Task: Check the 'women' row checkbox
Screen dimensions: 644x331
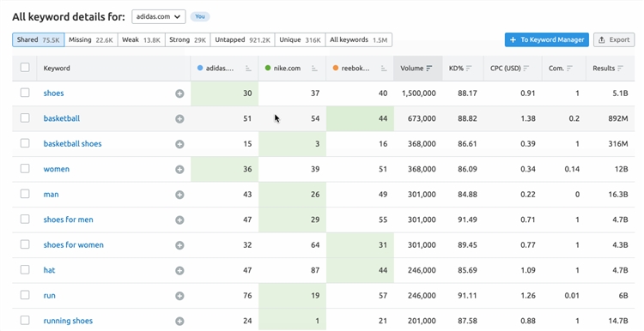Action: 25,169
